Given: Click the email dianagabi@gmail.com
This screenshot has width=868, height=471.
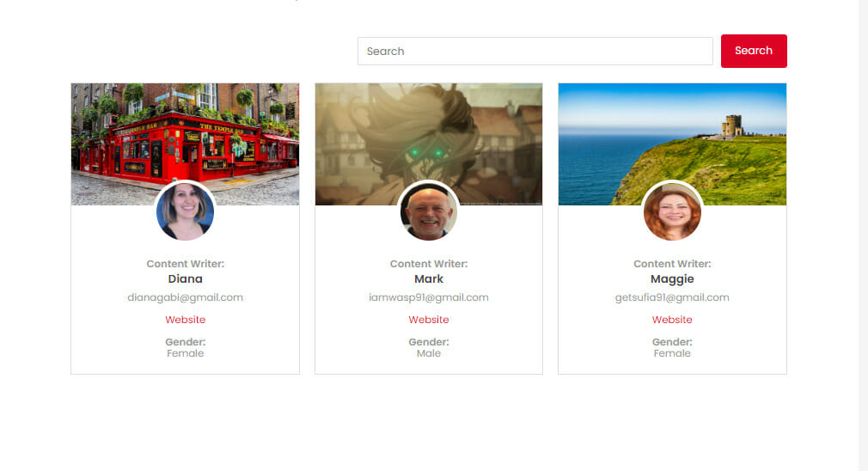Looking at the screenshot, I should (x=185, y=297).
